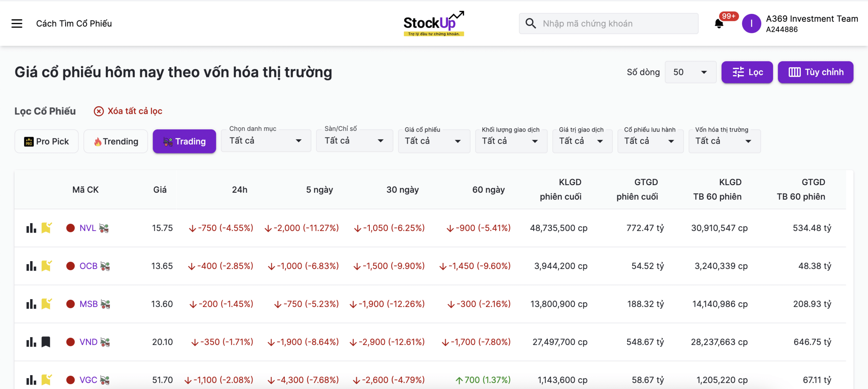Focus the Nhập mã chứng khoán search field
The image size is (868, 389).
(609, 23)
